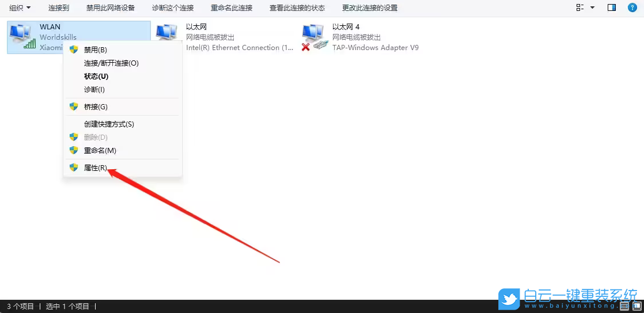Click the Intel(R) Ethernet Connection text

240,48
